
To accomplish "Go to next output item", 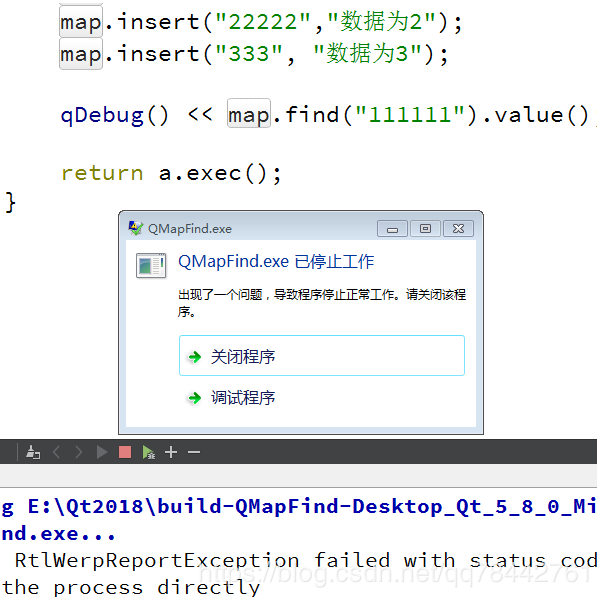I will pyautogui.click(x=79, y=452).
